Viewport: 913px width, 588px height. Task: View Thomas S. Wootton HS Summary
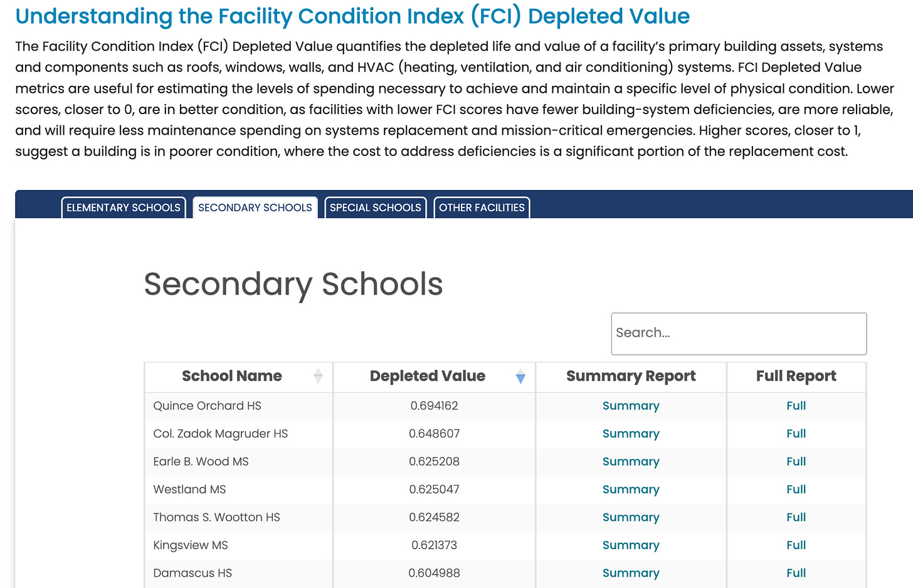pyautogui.click(x=631, y=517)
